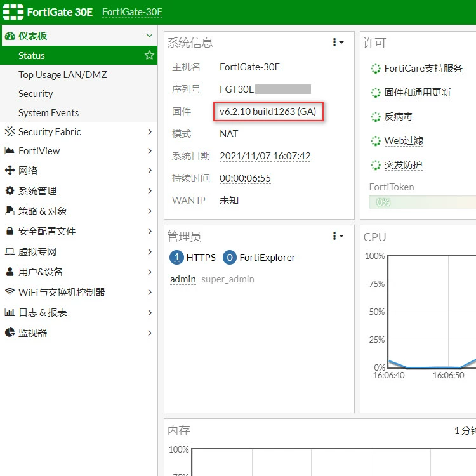Image resolution: width=476 pixels, height=476 pixels.
Task: Click the Web过滤 license link
Action: (x=404, y=140)
